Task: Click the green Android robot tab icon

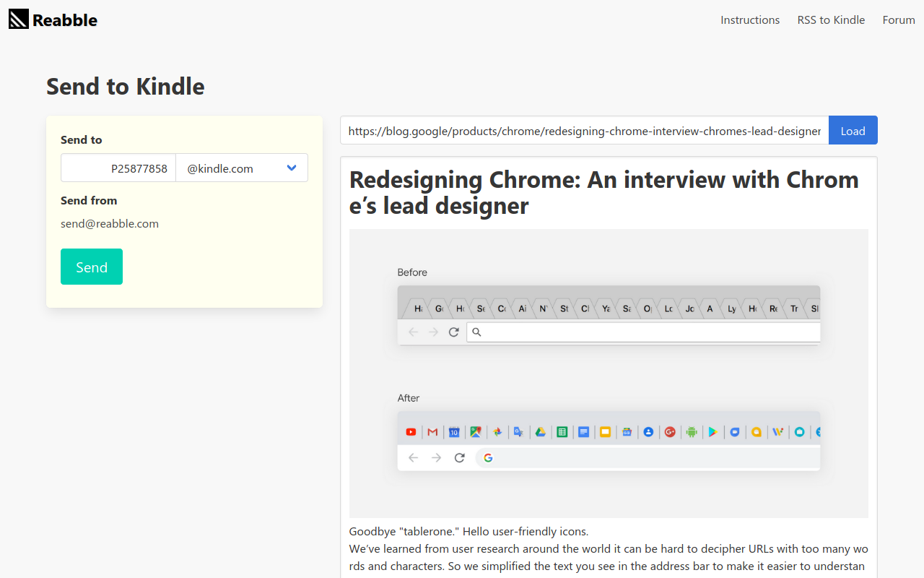Action: pyautogui.click(x=692, y=432)
